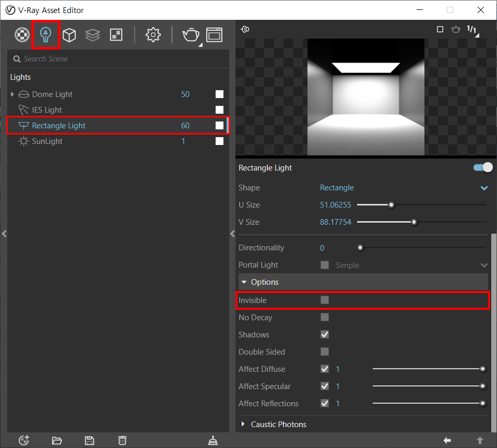Viewport: 497px width, 448px height.
Task: Click the Directionality slider handle
Action: [360, 248]
